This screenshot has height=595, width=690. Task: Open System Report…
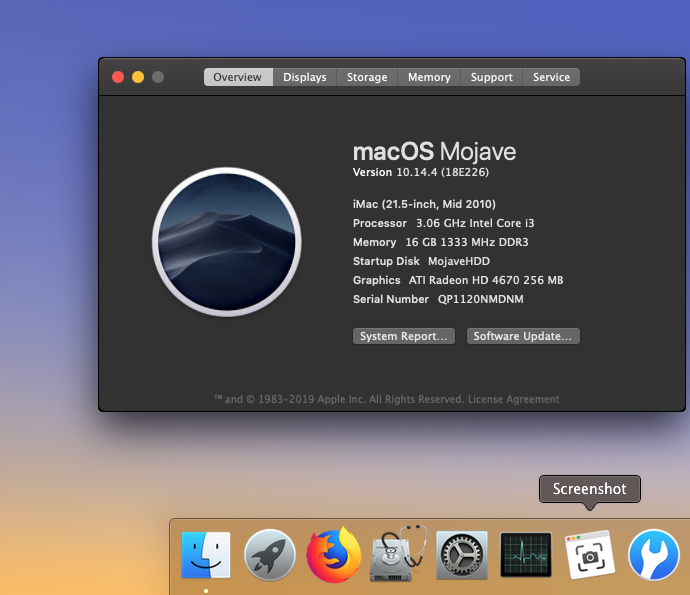404,336
